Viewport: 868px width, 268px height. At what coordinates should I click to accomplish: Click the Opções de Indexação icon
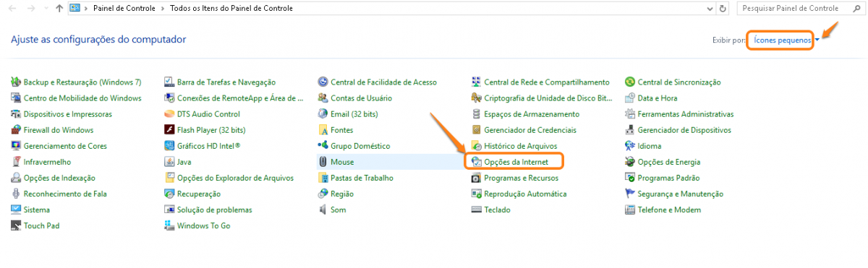(x=16, y=178)
